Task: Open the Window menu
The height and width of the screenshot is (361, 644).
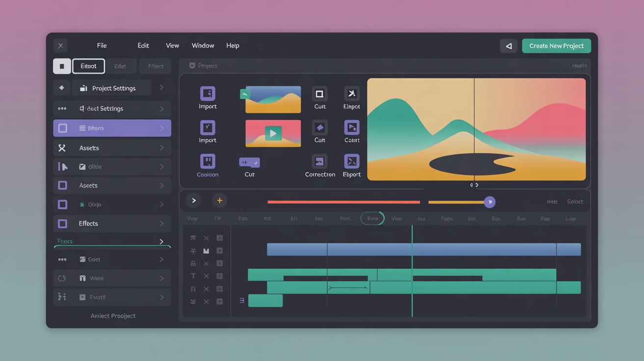Action: point(203,46)
